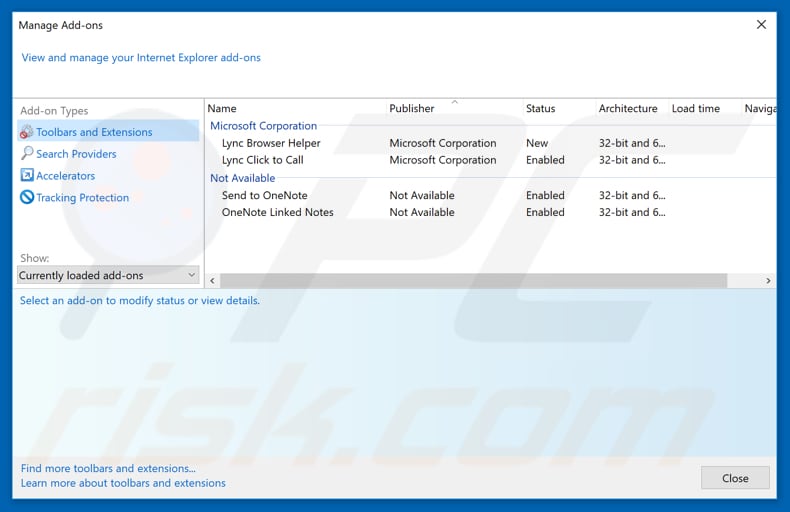Click Not Available publisher of OneNote Linked Notes
The image size is (790, 512).
[422, 212]
